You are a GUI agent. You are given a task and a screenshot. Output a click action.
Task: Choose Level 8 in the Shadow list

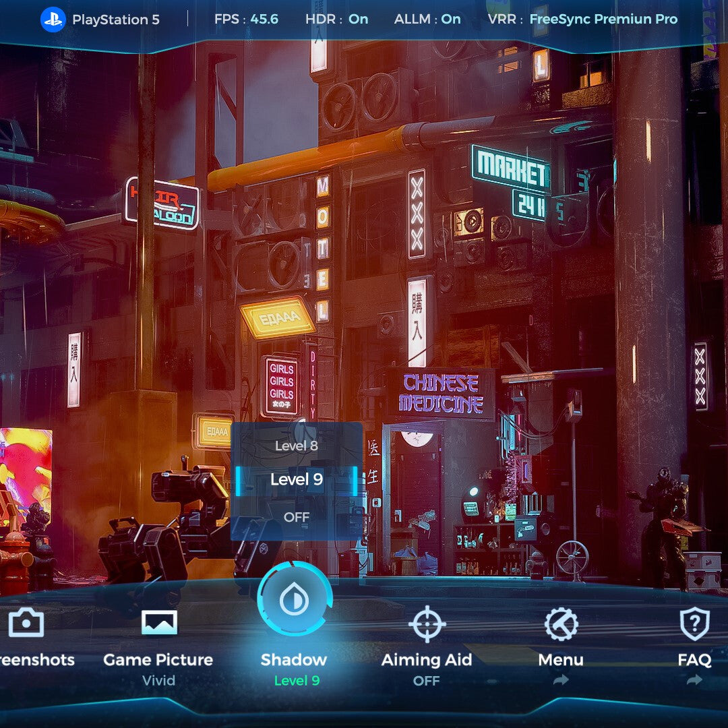297,446
